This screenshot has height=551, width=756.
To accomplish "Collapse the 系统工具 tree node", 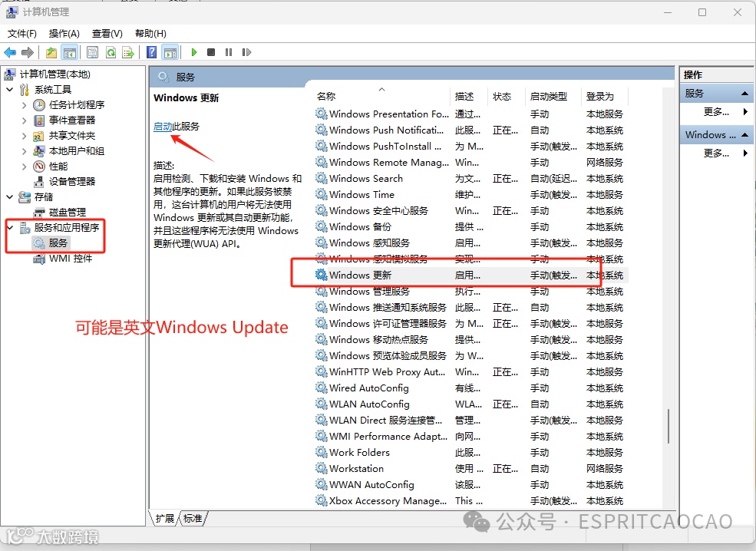I will [10, 90].
